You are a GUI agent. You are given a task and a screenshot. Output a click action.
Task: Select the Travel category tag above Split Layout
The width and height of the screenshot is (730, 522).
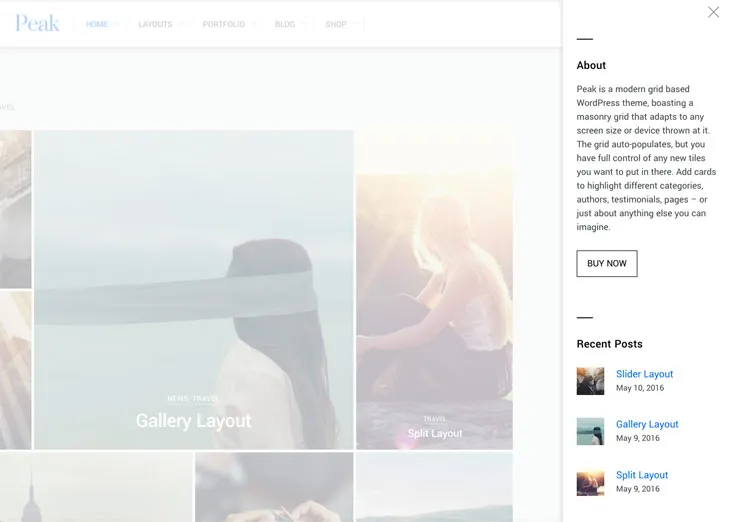[435, 419]
